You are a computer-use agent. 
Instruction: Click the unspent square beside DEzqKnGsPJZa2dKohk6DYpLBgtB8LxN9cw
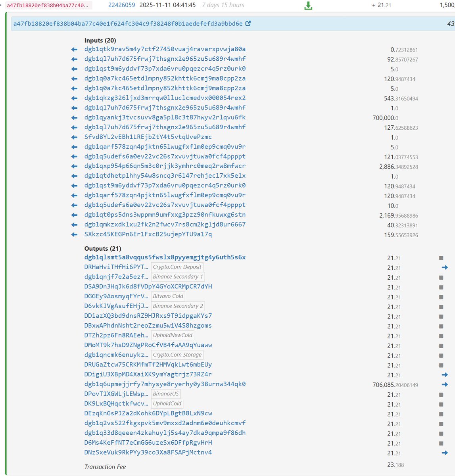[440, 414]
